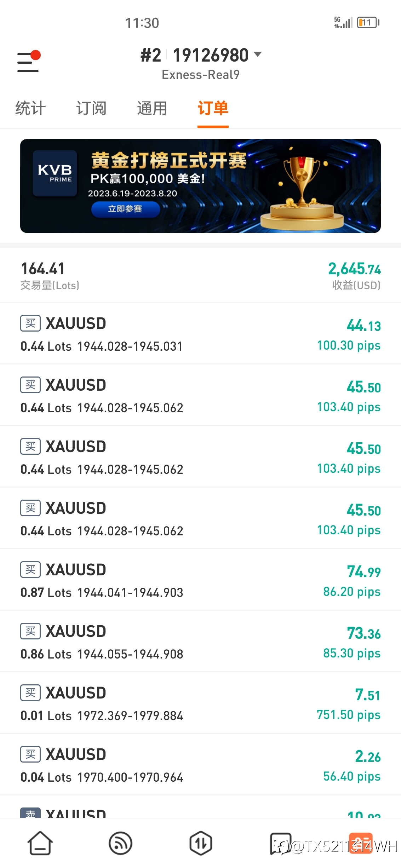Image resolution: width=401 pixels, height=868 pixels.
Task: Tap buy badge on 44.13 profit order
Action: (30, 323)
